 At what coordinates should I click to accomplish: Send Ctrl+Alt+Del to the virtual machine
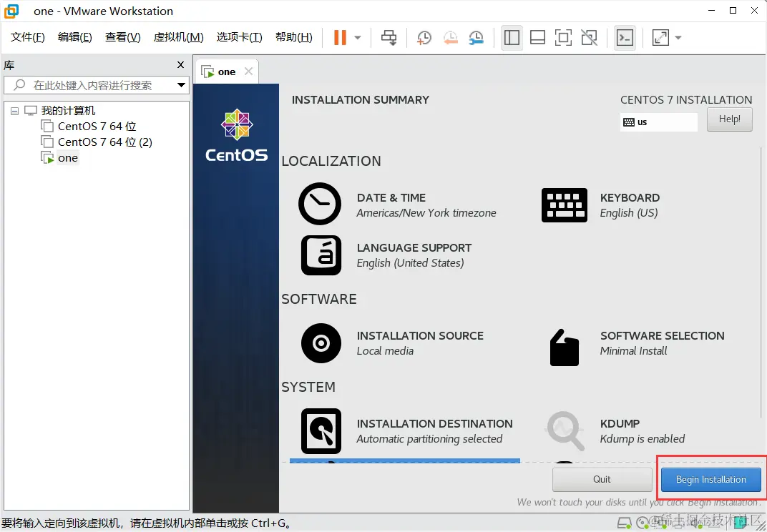click(389, 38)
